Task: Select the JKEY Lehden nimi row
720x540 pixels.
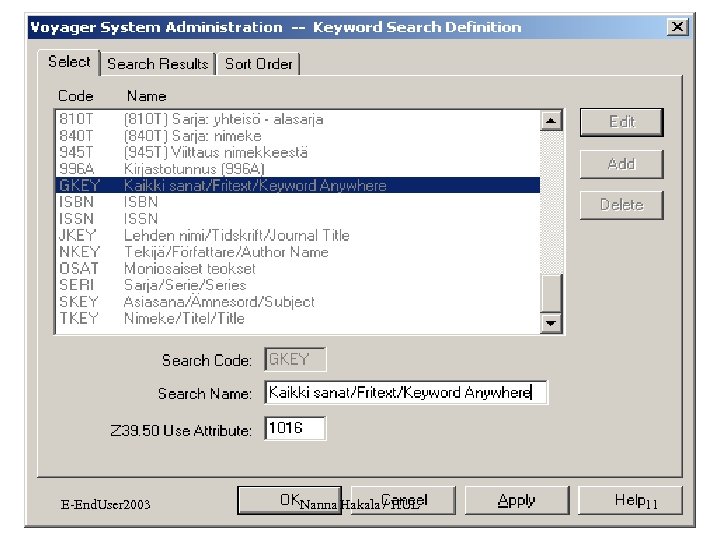Action: pyautogui.click(x=298, y=236)
